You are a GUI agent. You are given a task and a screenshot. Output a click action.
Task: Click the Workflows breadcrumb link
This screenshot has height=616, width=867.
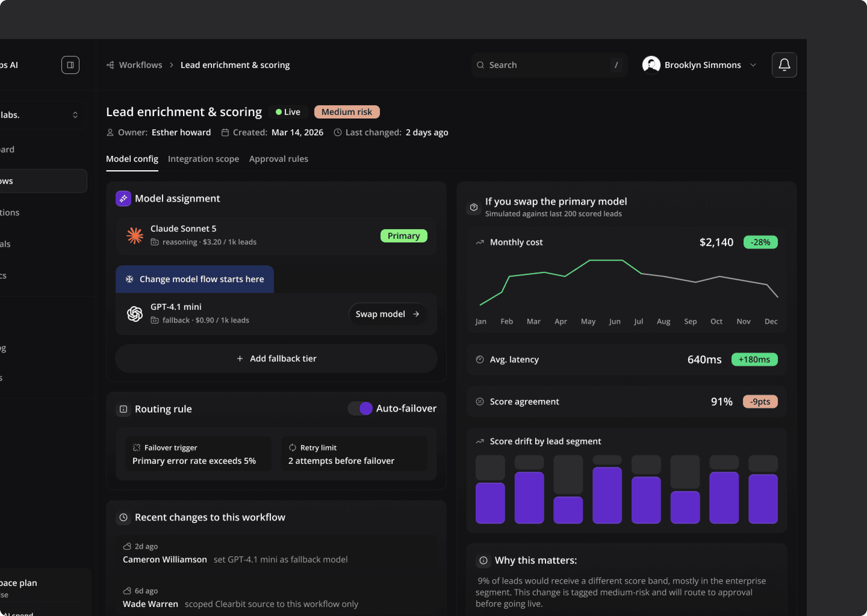point(141,65)
